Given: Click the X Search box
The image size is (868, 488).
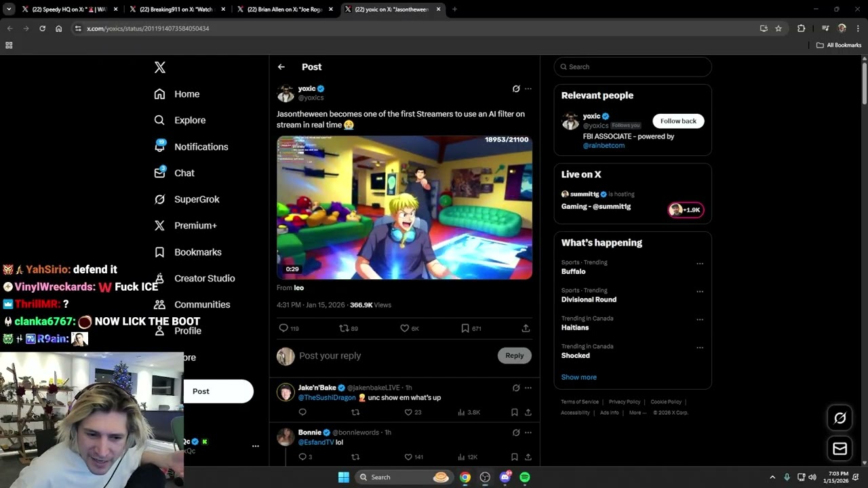Looking at the screenshot, I should (x=633, y=66).
